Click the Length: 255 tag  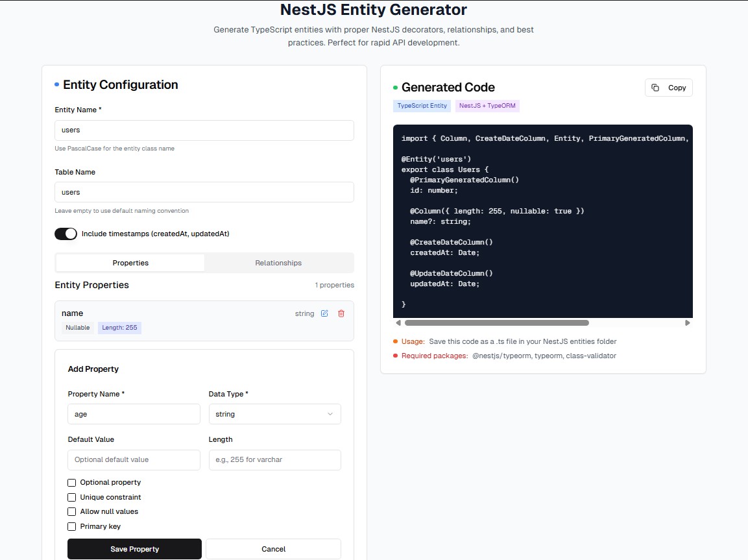(x=119, y=328)
